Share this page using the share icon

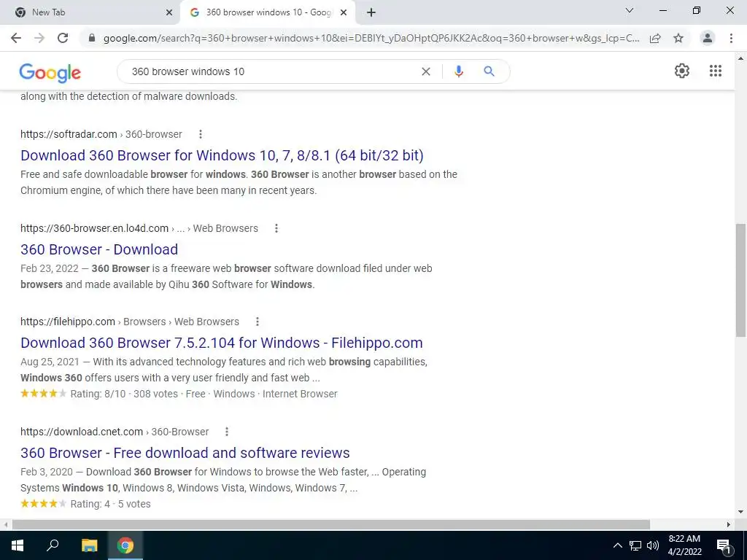[655, 38]
